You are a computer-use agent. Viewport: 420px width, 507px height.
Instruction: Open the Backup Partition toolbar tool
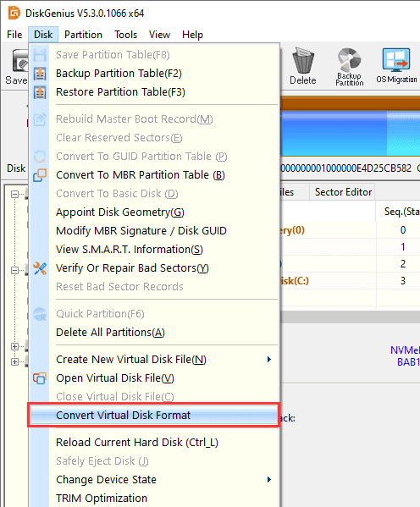click(x=349, y=67)
